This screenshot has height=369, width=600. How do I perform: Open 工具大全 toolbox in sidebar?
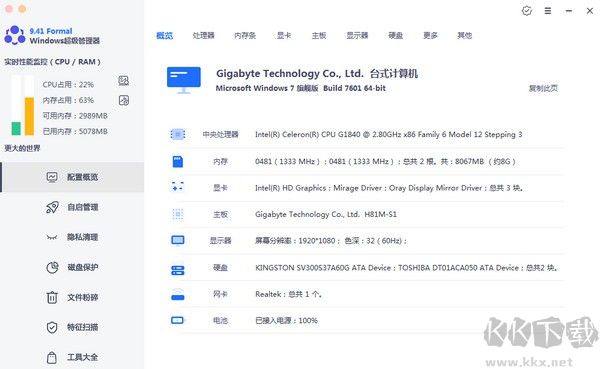click(72, 357)
